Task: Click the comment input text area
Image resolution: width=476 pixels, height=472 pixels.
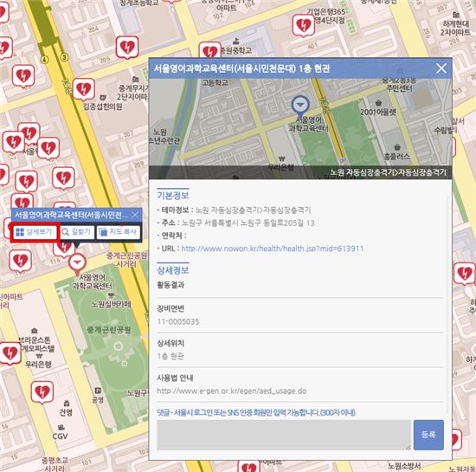Action: pos(284,435)
